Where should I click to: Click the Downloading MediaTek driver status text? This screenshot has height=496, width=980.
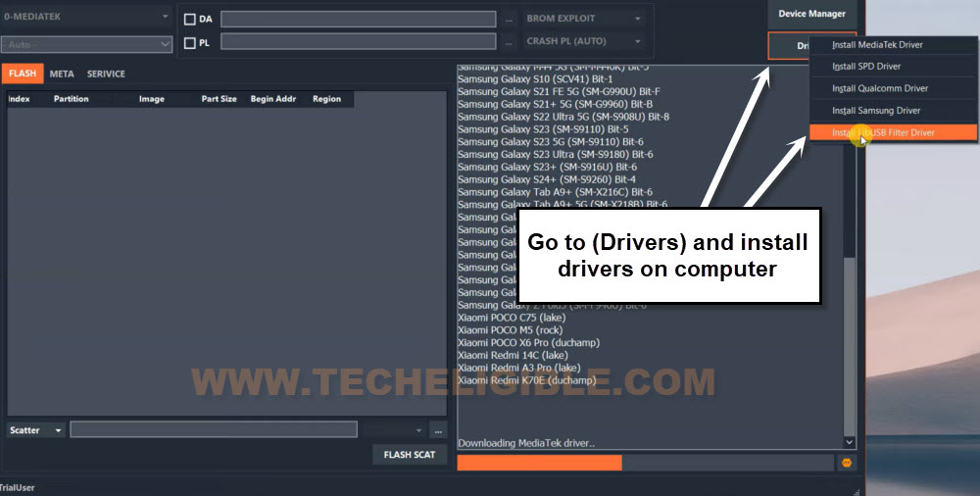(526, 443)
